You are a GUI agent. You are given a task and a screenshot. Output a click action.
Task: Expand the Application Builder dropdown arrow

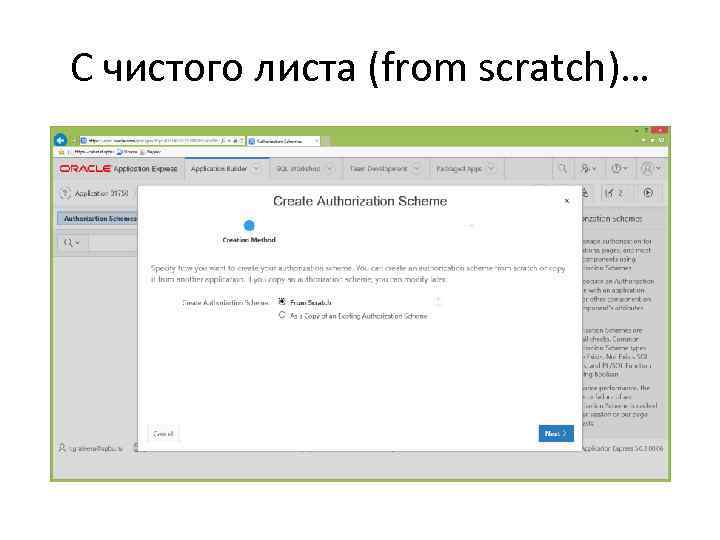point(256,169)
